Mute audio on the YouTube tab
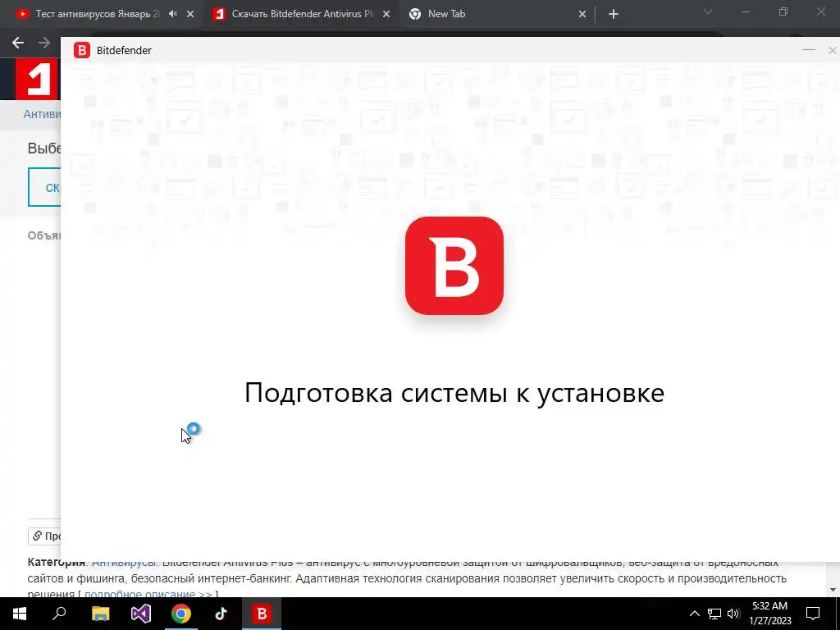The width and height of the screenshot is (840, 630). 172,14
